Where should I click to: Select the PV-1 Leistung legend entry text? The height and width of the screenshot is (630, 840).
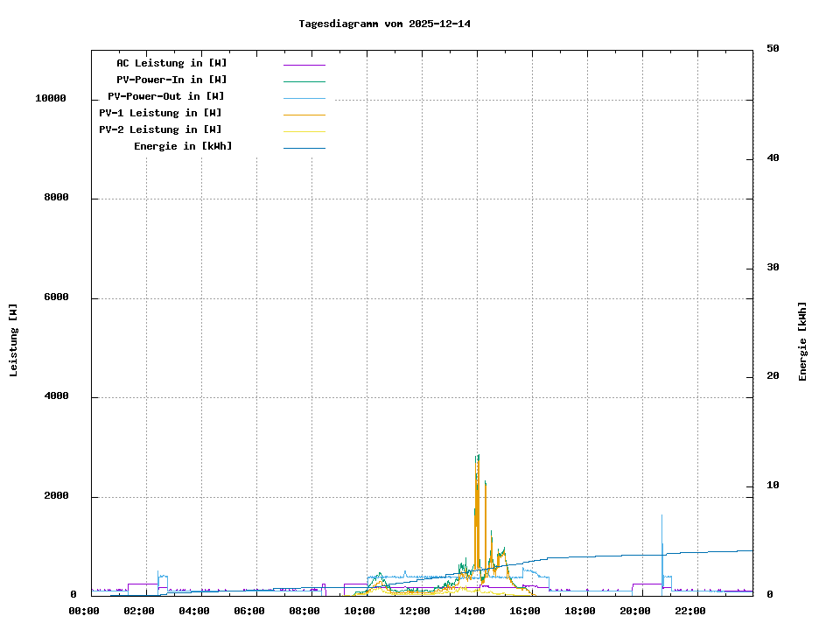[160, 113]
